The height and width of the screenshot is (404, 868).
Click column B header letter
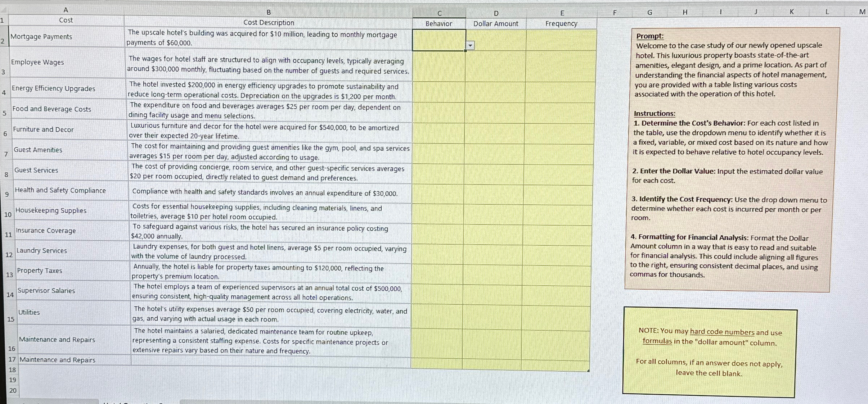269,12
